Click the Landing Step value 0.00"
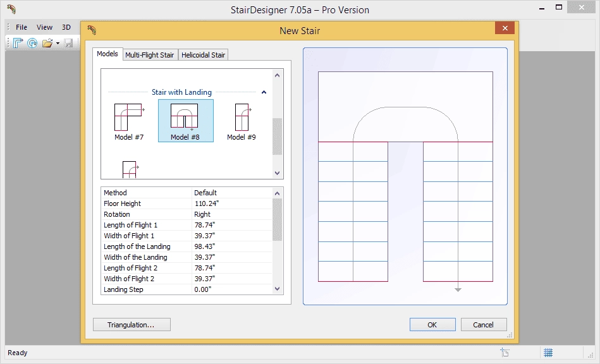 [x=203, y=289]
